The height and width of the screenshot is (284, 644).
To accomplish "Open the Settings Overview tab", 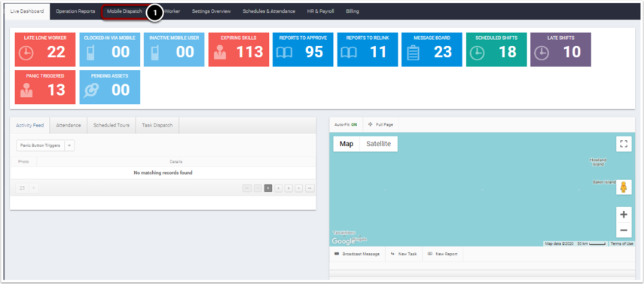I will (x=211, y=11).
